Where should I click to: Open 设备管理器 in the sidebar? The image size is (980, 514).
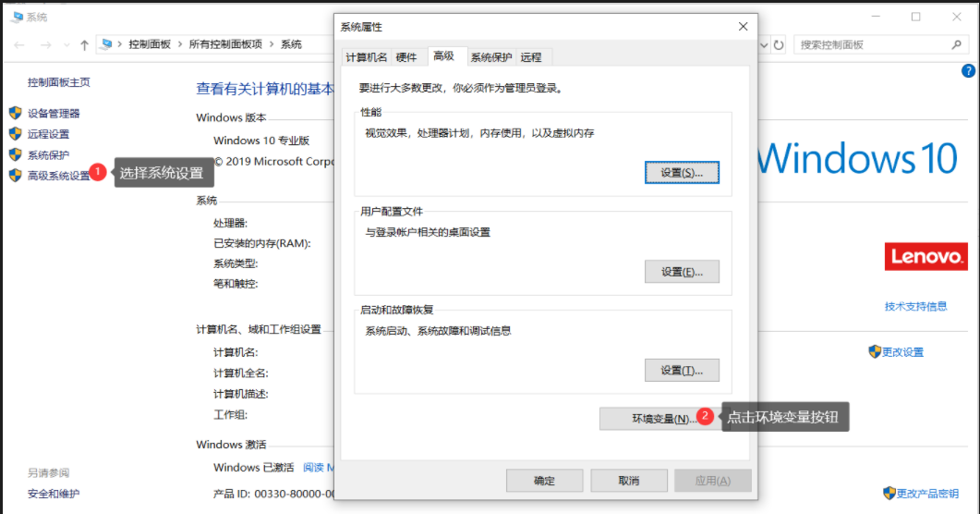coord(54,113)
